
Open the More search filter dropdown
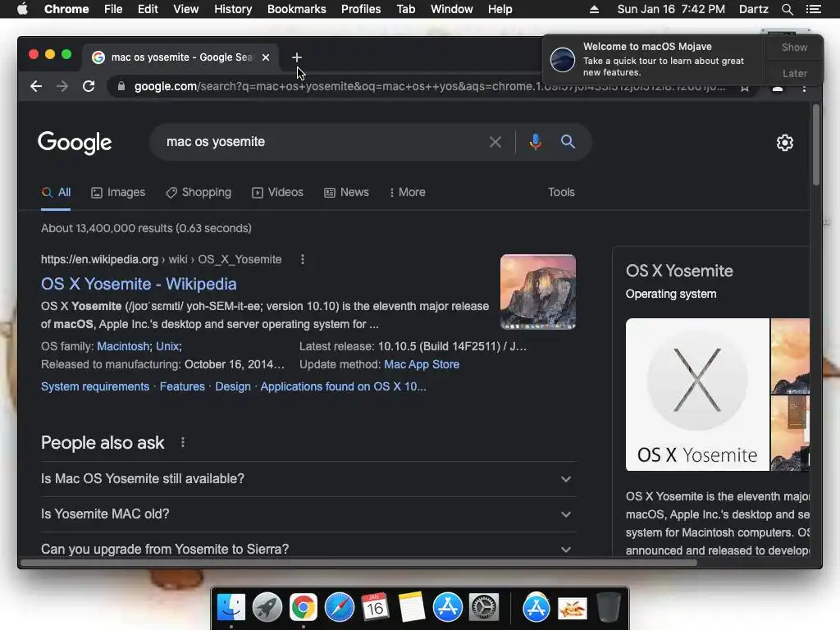408,192
